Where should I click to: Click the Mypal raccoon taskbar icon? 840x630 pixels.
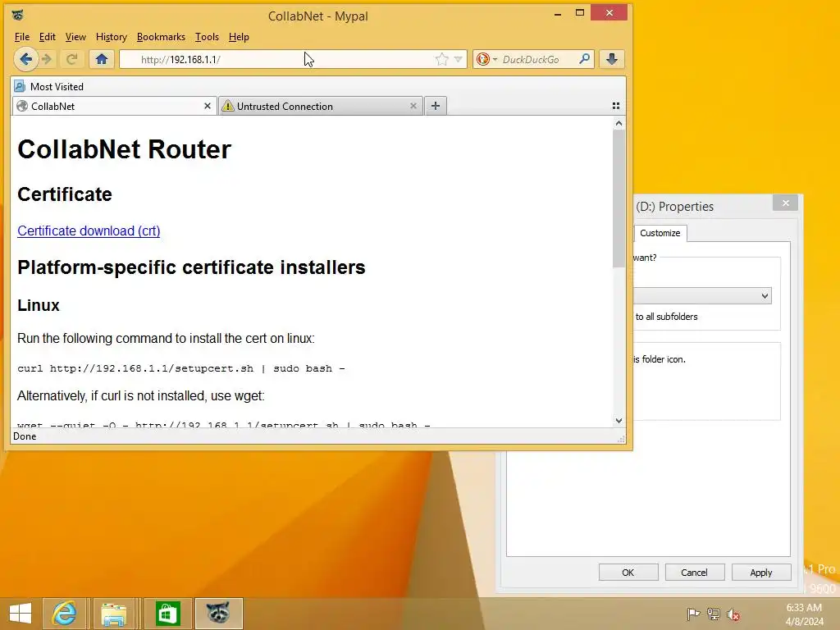pos(218,614)
